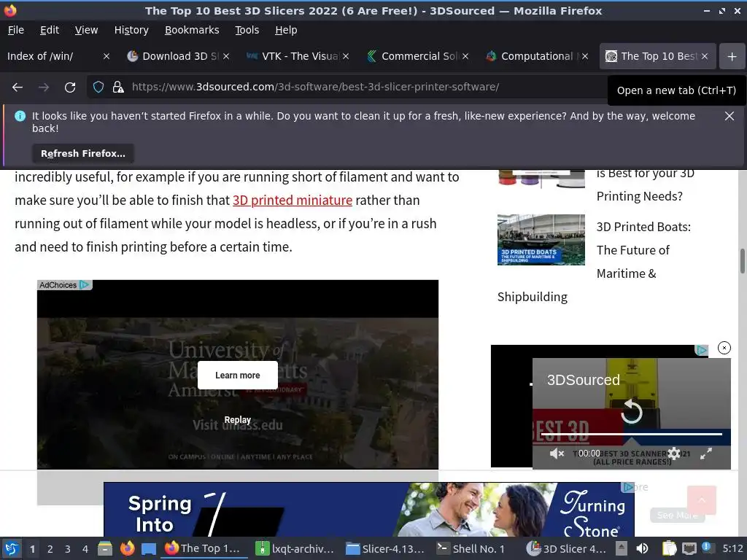
Task: Click the AdChoices icon on the UMass ad
Action: point(85,285)
